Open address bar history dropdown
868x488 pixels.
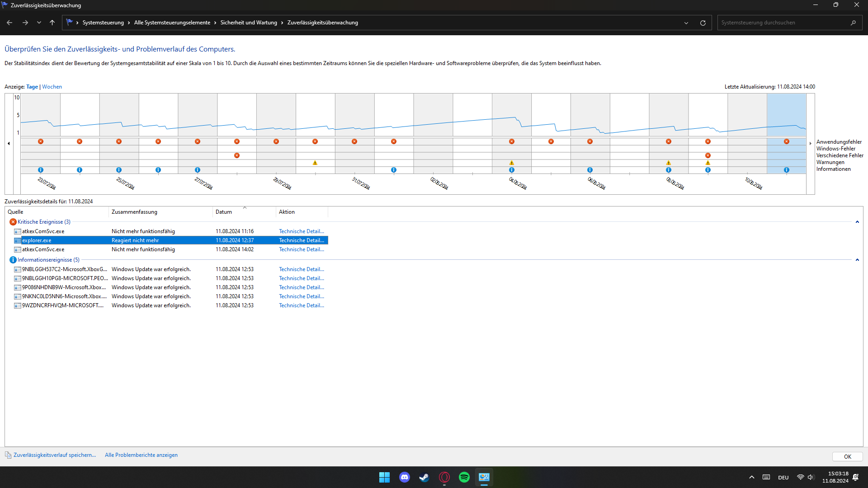coord(686,23)
